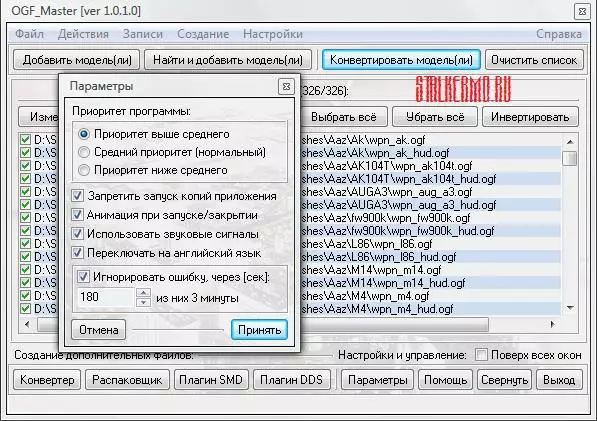Click Принять in Параметры dialog
This screenshot has width=597, height=421.
click(x=259, y=330)
